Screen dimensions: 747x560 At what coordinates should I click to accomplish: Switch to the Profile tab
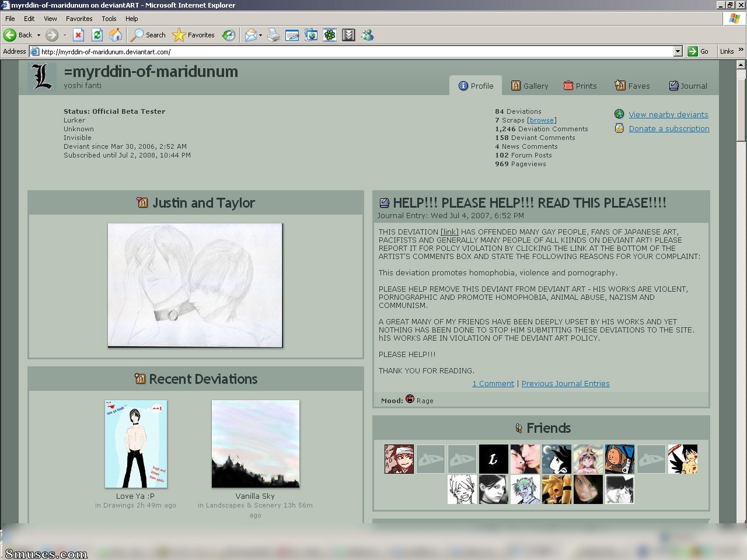(476, 86)
